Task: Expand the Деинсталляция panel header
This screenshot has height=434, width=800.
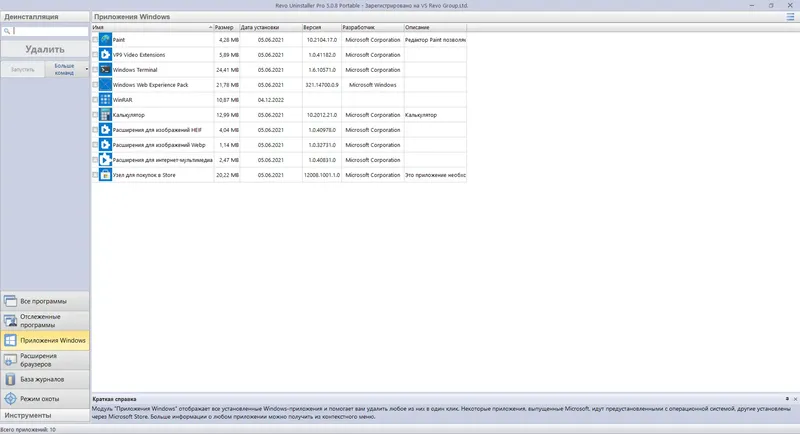Action: 45,17
